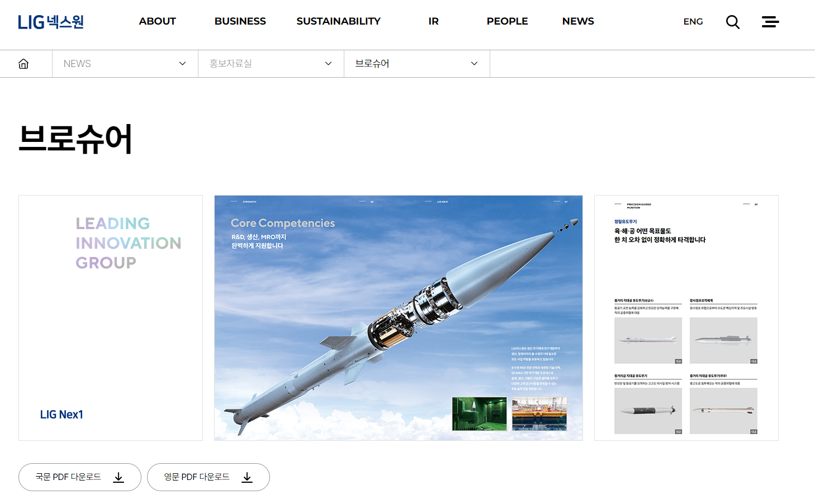The image size is (815, 504).
Task: Click the LIG Nex1 logo
Action: click(x=51, y=22)
